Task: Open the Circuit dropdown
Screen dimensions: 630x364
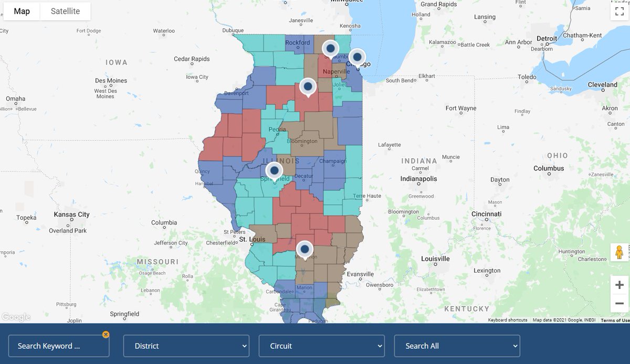Action: (x=321, y=346)
